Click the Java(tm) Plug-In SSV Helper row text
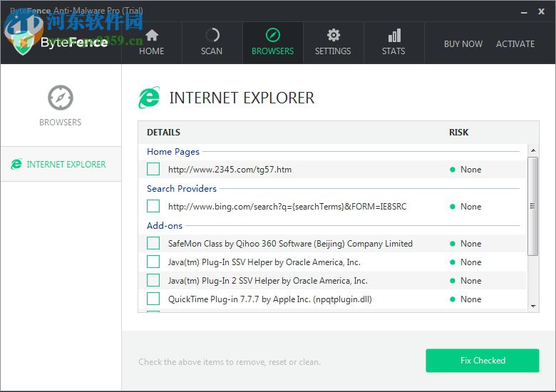556x392 pixels. coord(264,262)
